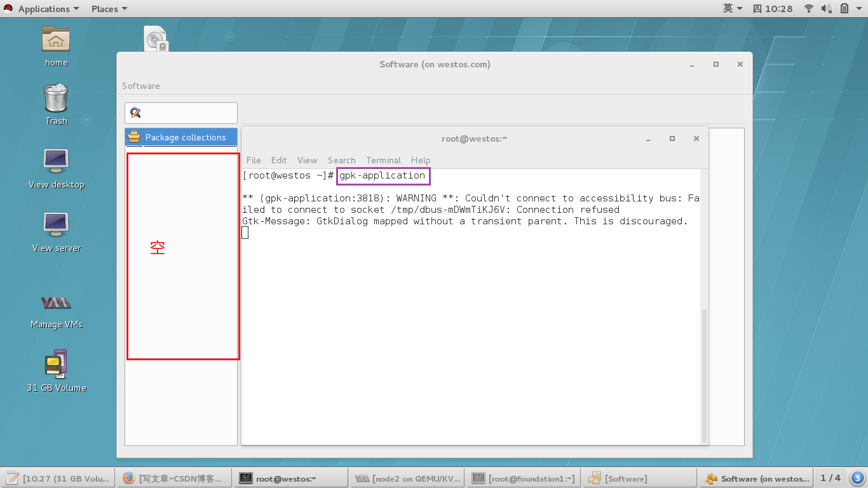Open the Applications menu
868x488 pixels.
tap(48, 9)
